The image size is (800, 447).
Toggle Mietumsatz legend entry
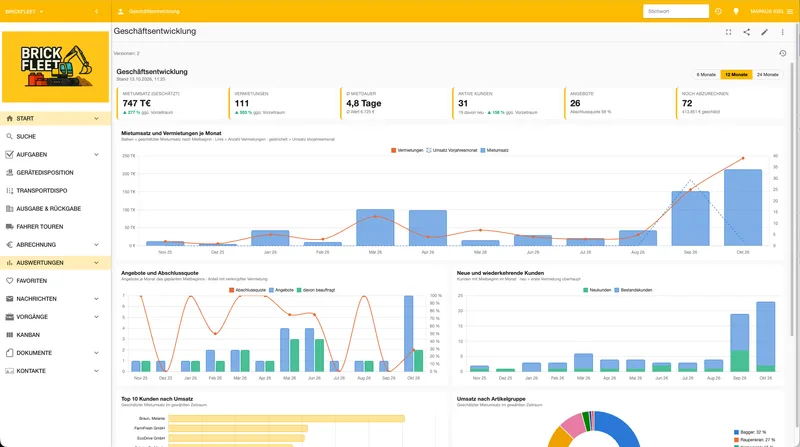pos(494,151)
